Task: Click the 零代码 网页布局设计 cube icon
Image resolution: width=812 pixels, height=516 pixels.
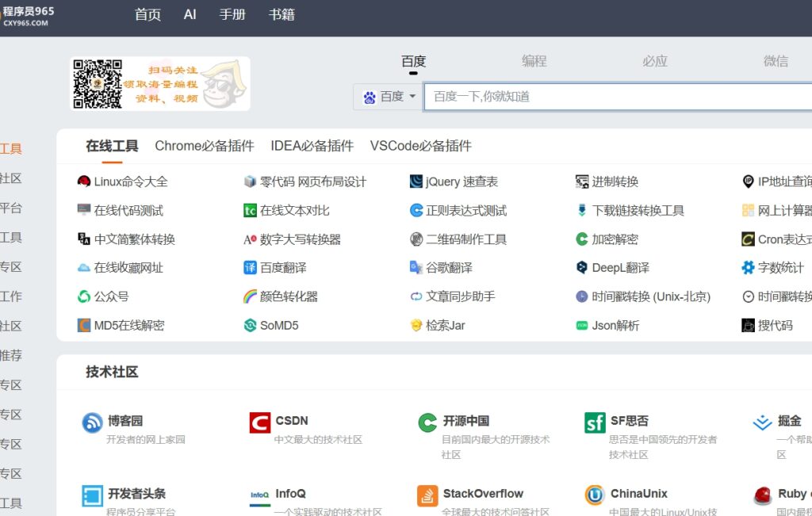Action: tap(250, 182)
